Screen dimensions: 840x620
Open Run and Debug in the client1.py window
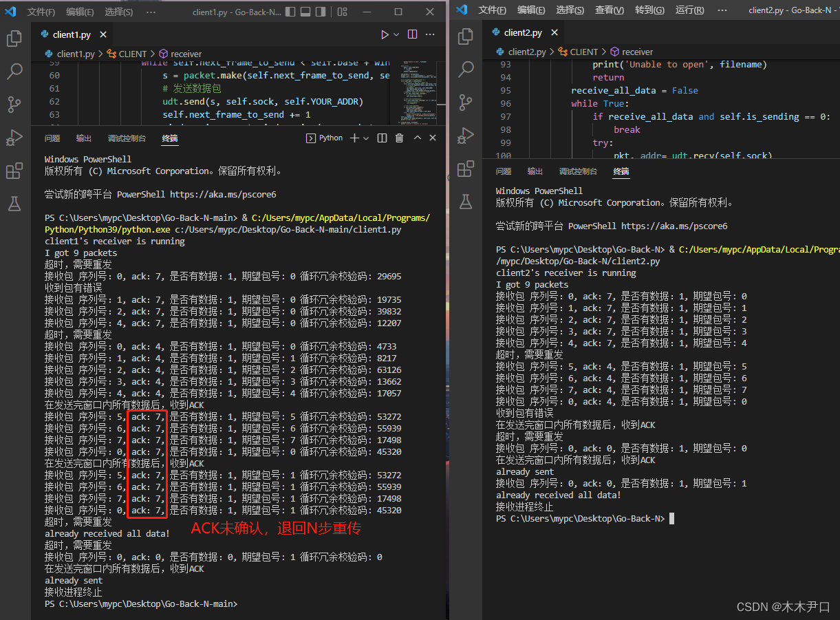[x=14, y=137]
